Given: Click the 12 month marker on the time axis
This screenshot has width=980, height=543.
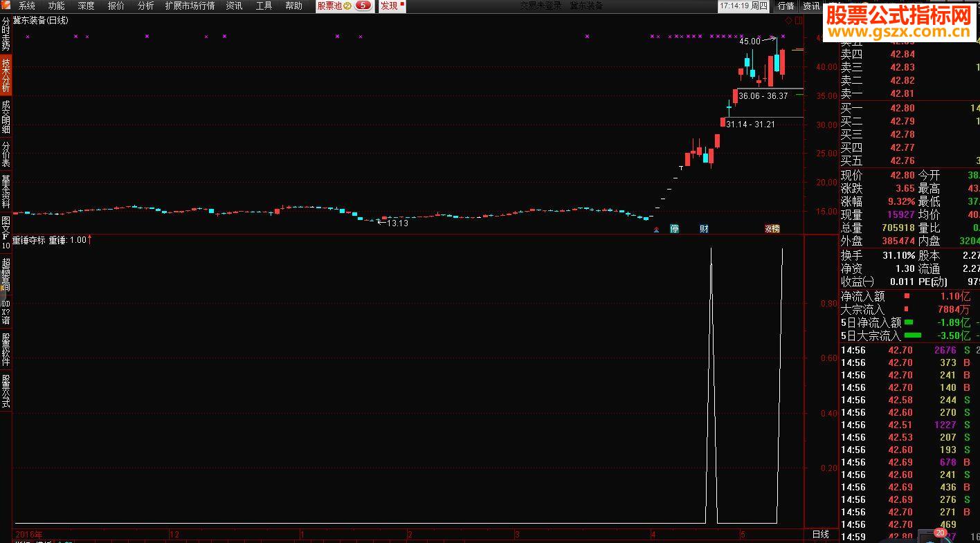Looking at the screenshot, I should point(174,535).
